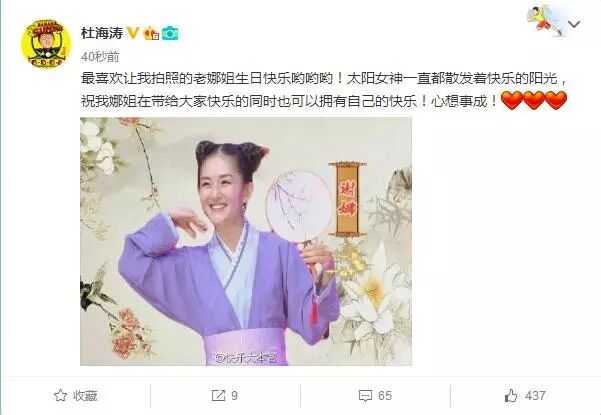Viewport: 601px width, 415px height.
Task: Click the star icon to favorite the post
Action: tap(61, 395)
